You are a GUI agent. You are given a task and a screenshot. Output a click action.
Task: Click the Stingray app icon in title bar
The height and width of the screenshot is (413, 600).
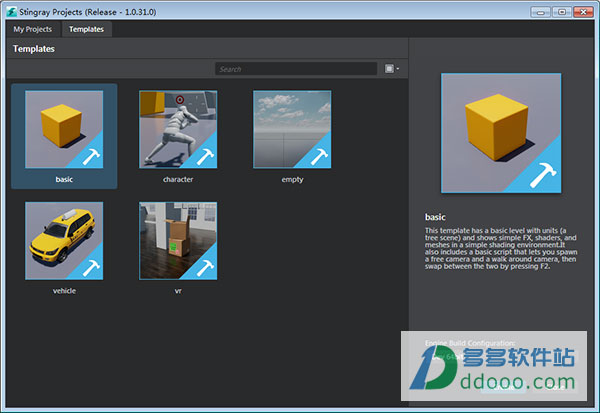click(x=12, y=12)
